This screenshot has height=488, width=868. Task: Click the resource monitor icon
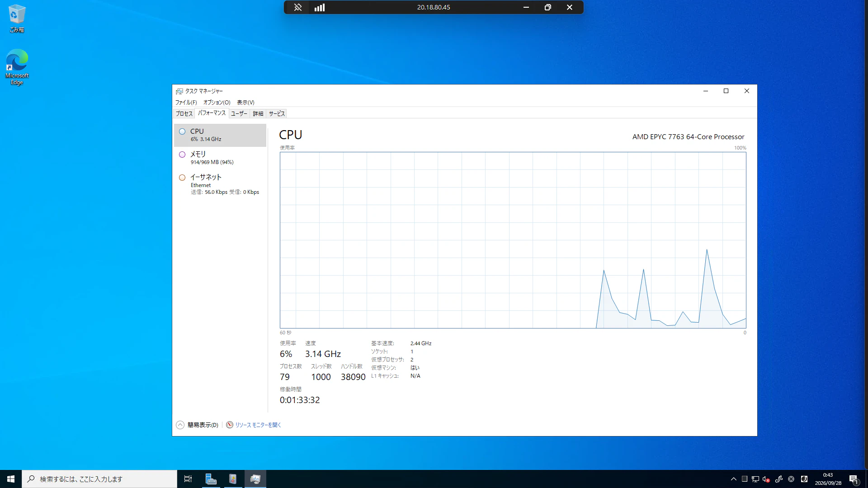230,425
